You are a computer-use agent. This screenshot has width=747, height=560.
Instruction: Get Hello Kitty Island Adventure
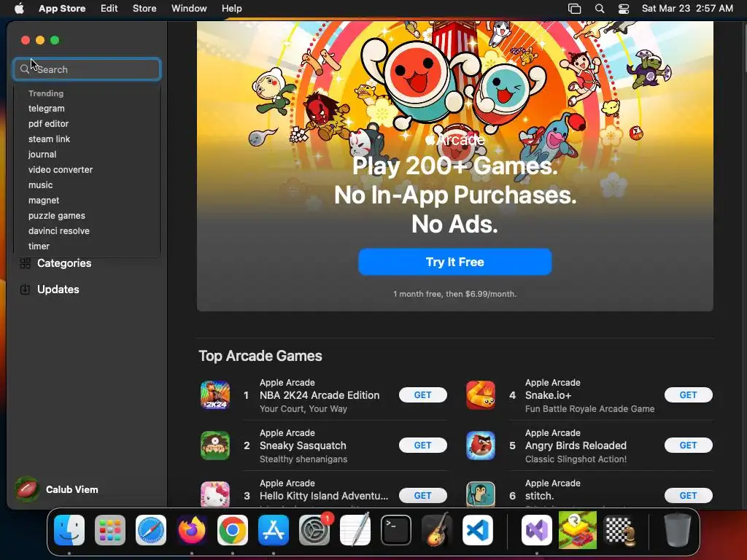422,496
